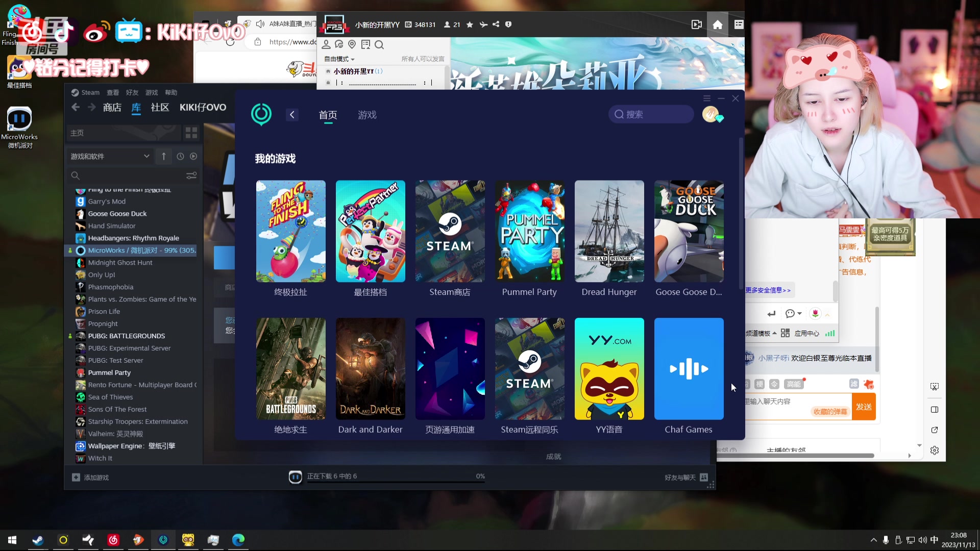Open Steam's 好友 menu
Screen dimensions: 980x551
[x=132, y=92]
